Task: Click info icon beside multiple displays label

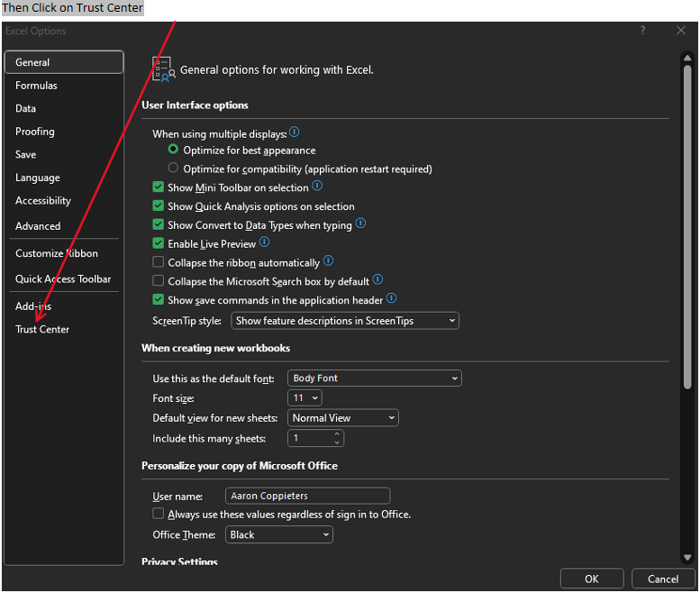Action: click(295, 132)
